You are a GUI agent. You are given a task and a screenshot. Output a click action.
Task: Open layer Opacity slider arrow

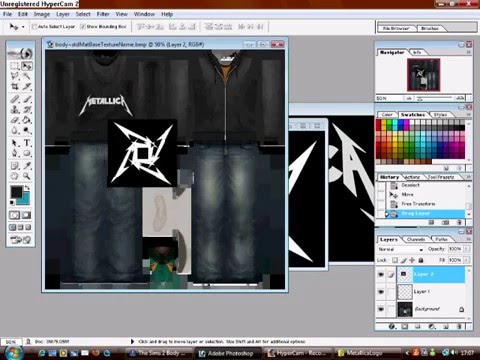point(466,249)
